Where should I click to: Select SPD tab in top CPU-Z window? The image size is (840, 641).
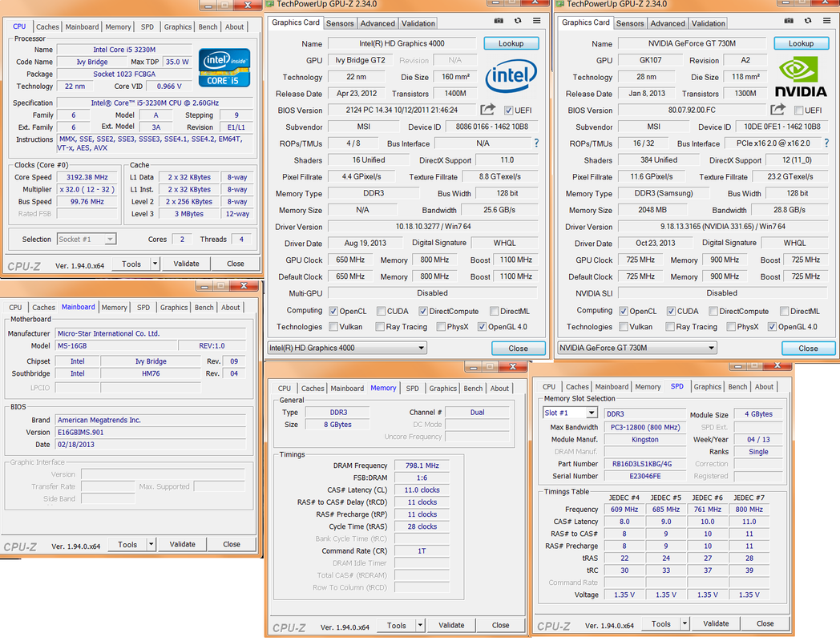(147, 26)
